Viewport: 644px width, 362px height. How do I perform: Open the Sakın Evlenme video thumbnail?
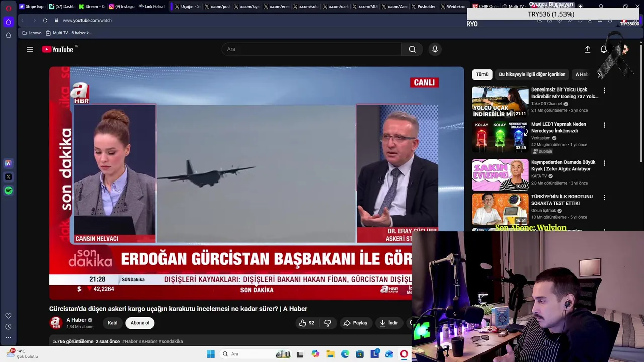click(x=500, y=174)
